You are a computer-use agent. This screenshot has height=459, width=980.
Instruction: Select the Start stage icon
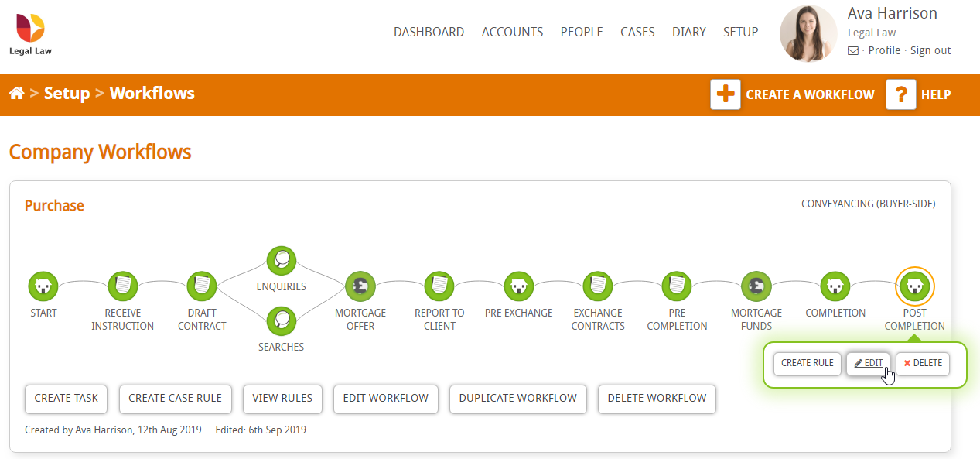pos(43,286)
